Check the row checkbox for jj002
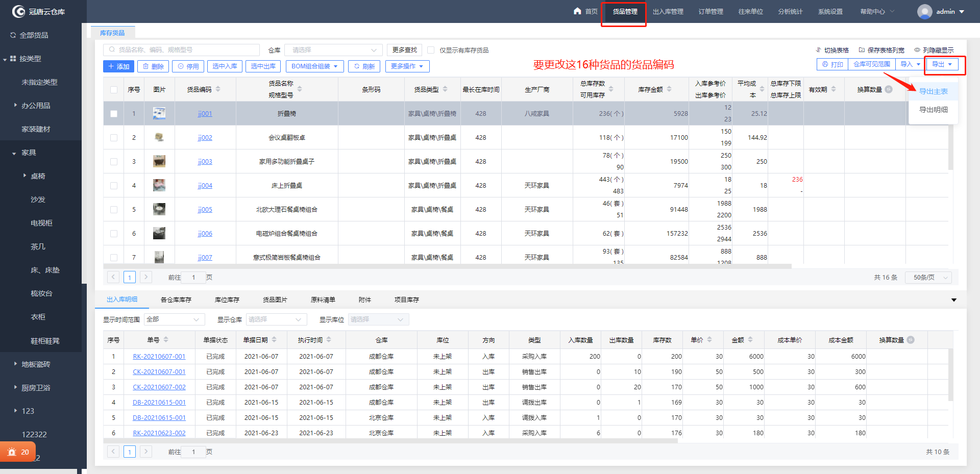The height and width of the screenshot is (474, 980). point(114,138)
